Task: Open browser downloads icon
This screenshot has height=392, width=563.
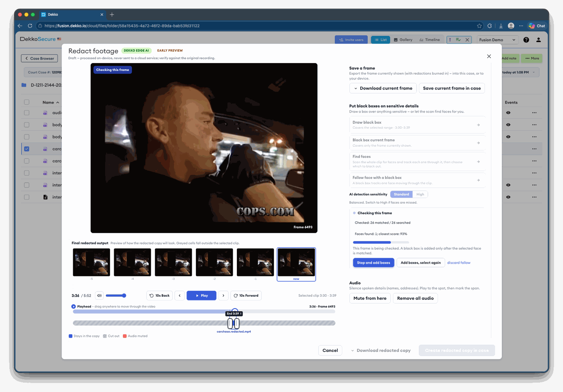Action: tap(501, 26)
